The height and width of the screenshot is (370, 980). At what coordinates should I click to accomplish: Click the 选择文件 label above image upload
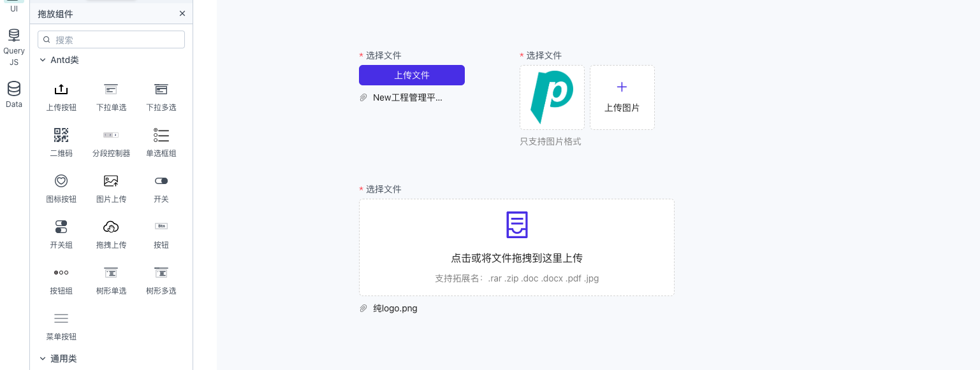click(544, 55)
